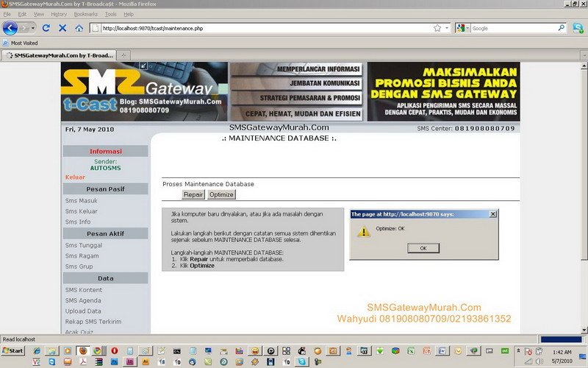Click the Firefox taskbar button
The image size is (588, 368).
tap(83, 351)
